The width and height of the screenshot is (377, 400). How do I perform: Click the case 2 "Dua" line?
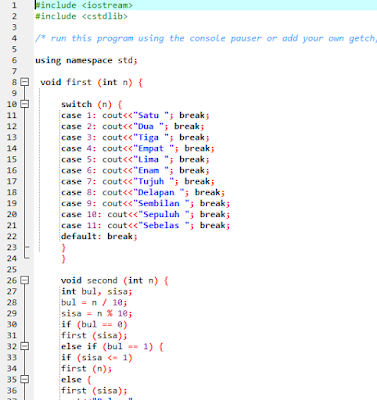133,126
